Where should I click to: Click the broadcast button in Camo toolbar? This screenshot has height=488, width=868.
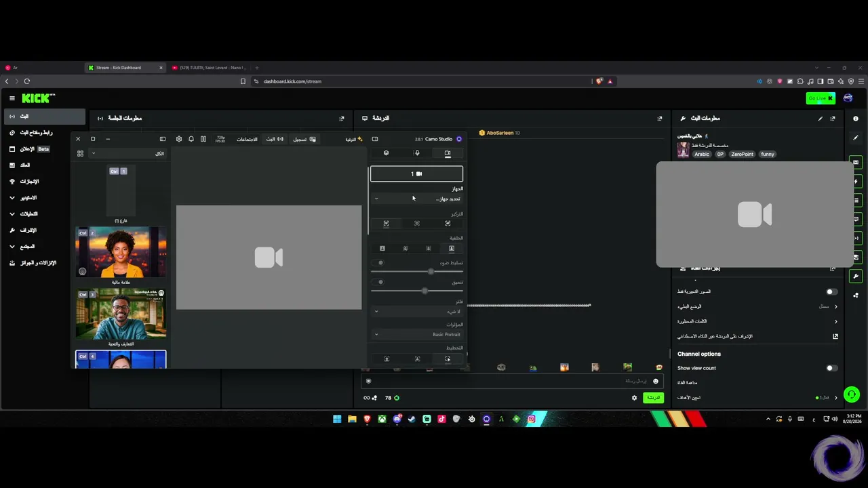[x=275, y=139]
